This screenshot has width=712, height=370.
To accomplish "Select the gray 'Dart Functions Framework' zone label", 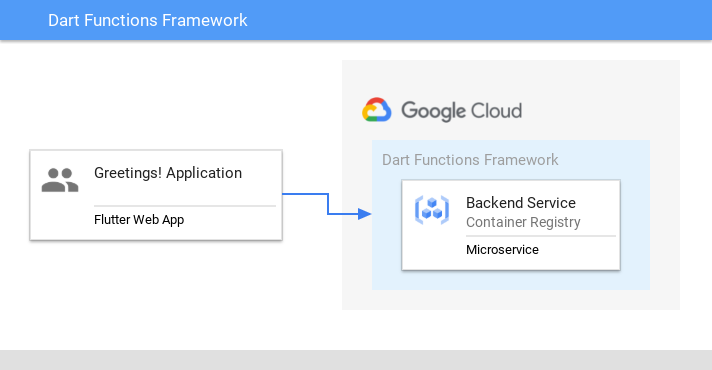I will (470, 160).
